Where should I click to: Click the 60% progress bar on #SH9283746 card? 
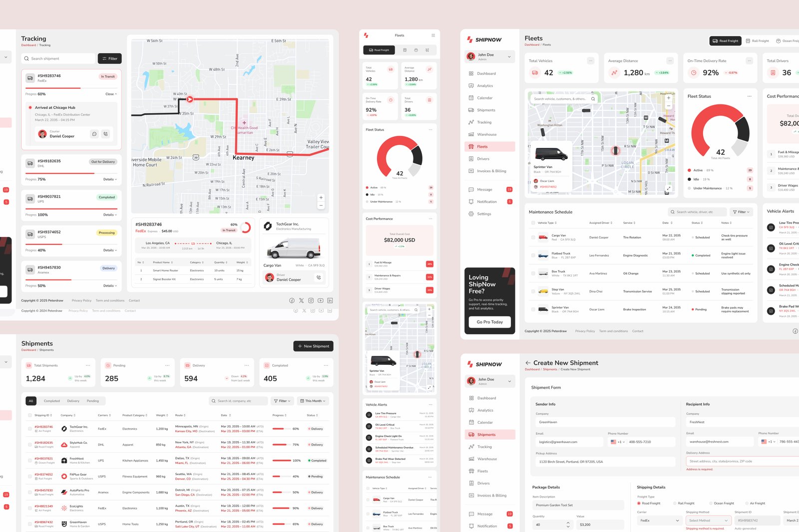53,88
